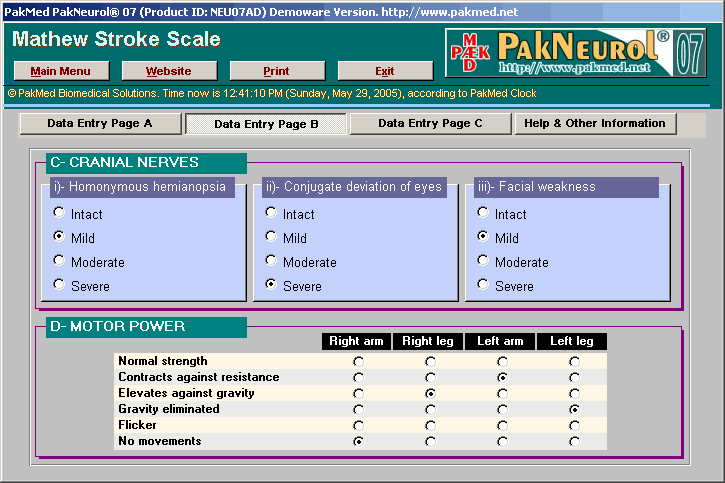Switch to Data Entry Page A tab

100,123
